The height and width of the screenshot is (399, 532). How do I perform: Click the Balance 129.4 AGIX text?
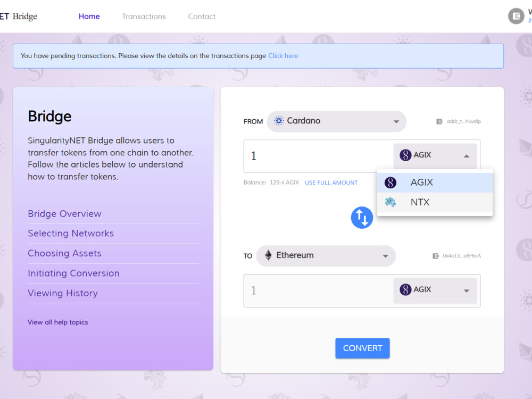pyautogui.click(x=271, y=182)
